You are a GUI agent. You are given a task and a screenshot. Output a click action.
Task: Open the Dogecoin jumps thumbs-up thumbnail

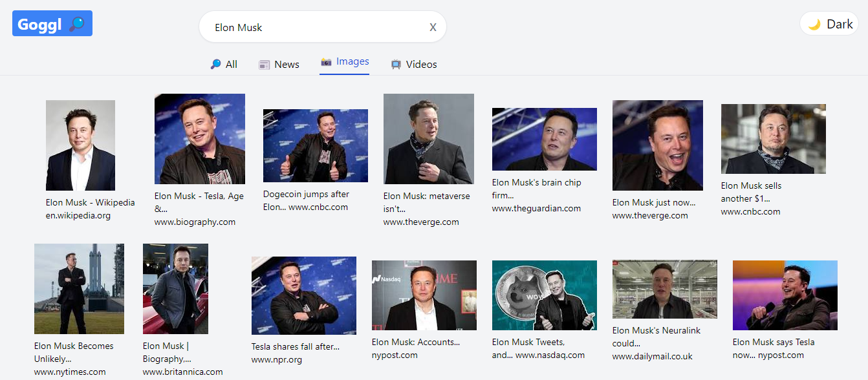pos(316,145)
